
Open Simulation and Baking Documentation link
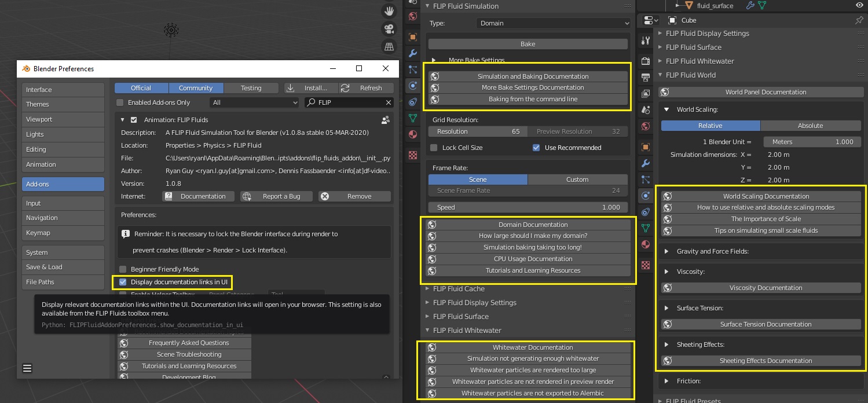(528, 76)
